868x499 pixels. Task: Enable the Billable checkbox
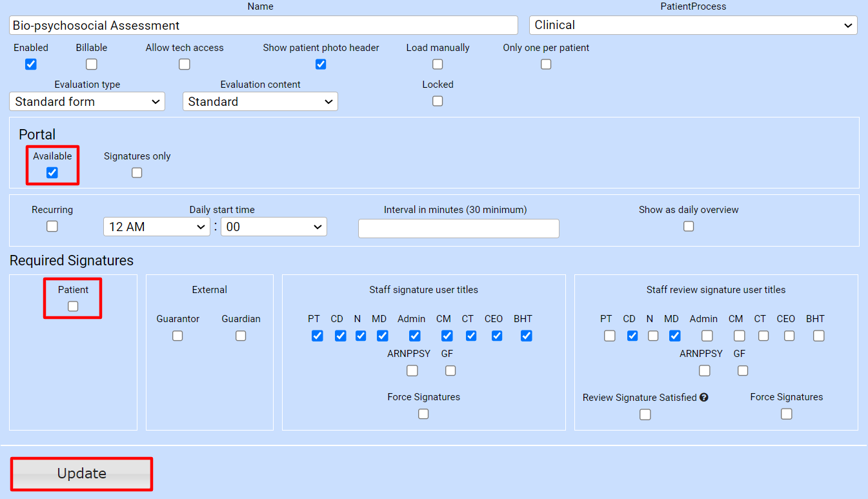[92, 64]
